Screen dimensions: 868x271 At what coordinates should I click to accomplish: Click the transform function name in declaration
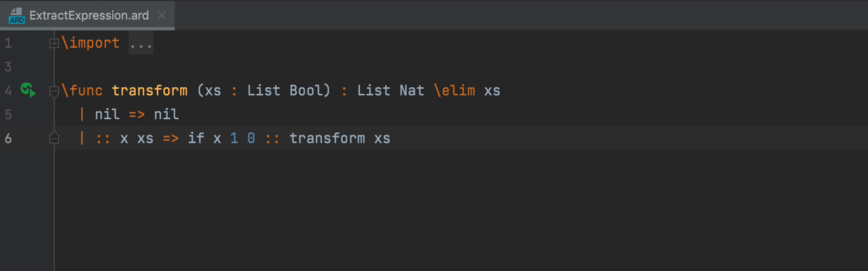click(x=150, y=91)
